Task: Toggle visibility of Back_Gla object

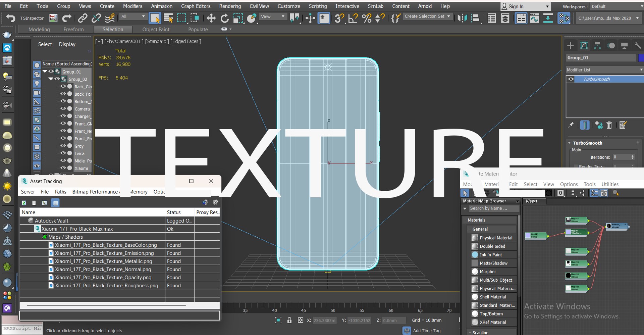Action: (63, 86)
